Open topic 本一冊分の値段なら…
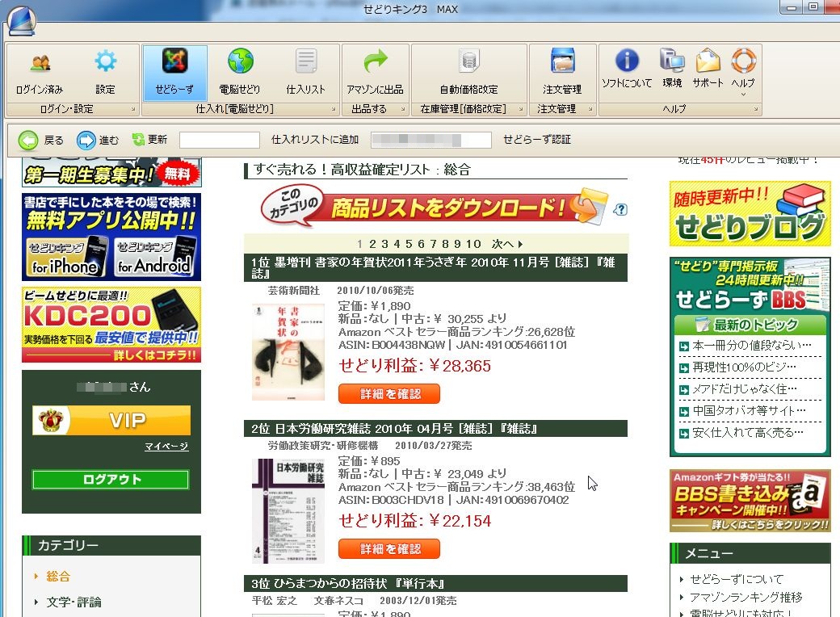This screenshot has width=840, height=617. coord(751,346)
